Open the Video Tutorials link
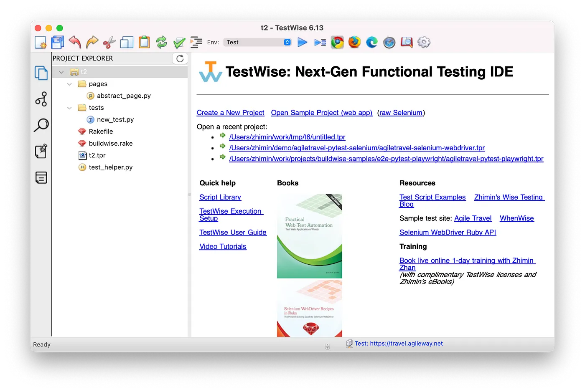585x392 pixels. [223, 247]
